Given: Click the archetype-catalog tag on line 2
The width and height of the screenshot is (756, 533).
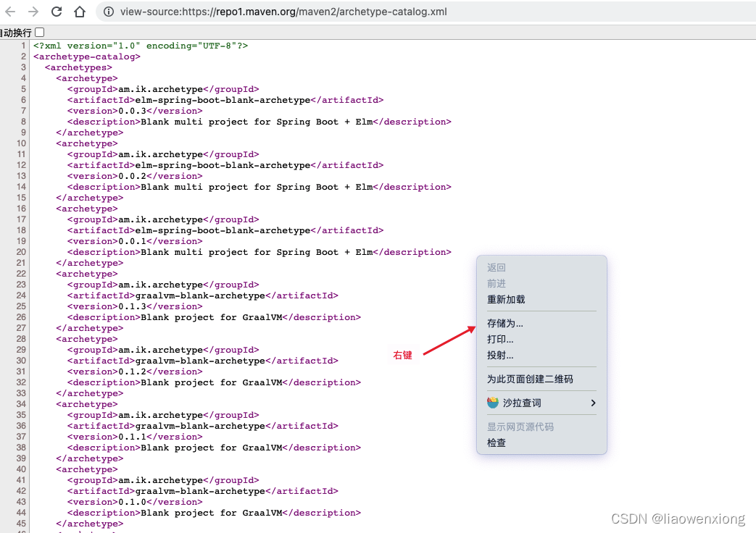Looking at the screenshot, I should (x=87, y=56).
